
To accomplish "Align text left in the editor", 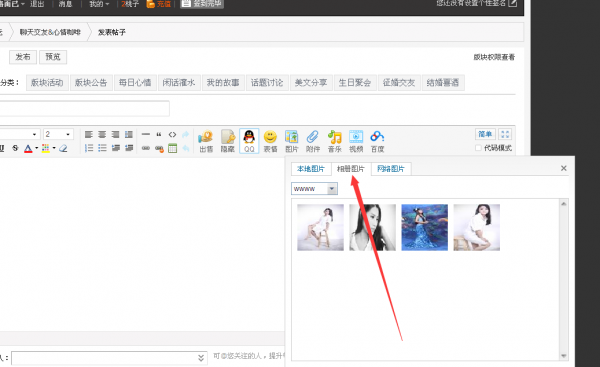I will 89,134.
